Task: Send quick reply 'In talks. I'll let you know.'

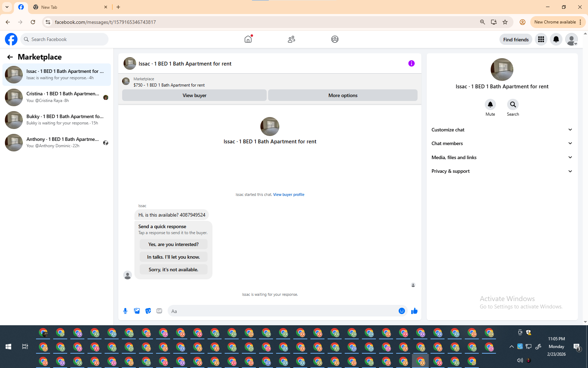Action: pos(173,257)
